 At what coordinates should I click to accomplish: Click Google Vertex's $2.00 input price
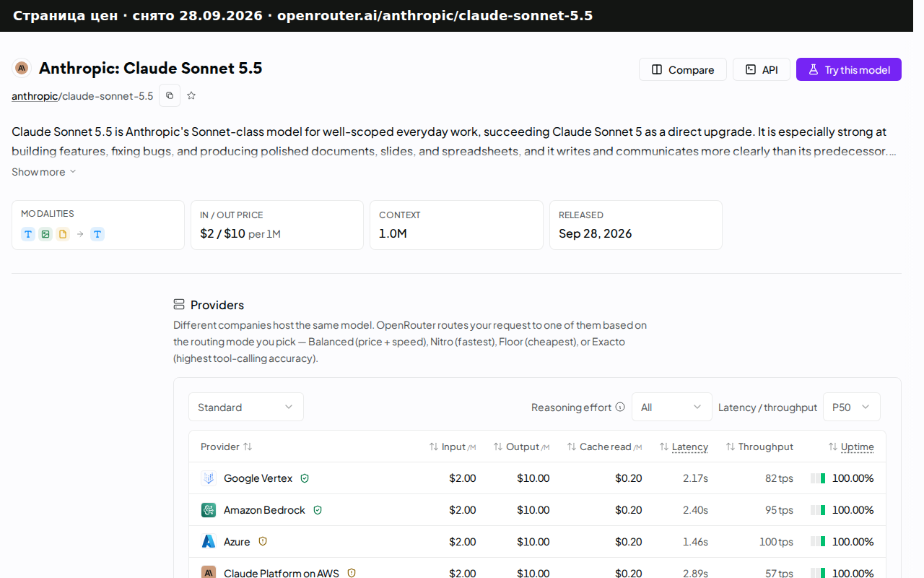[x=463, y=478]
